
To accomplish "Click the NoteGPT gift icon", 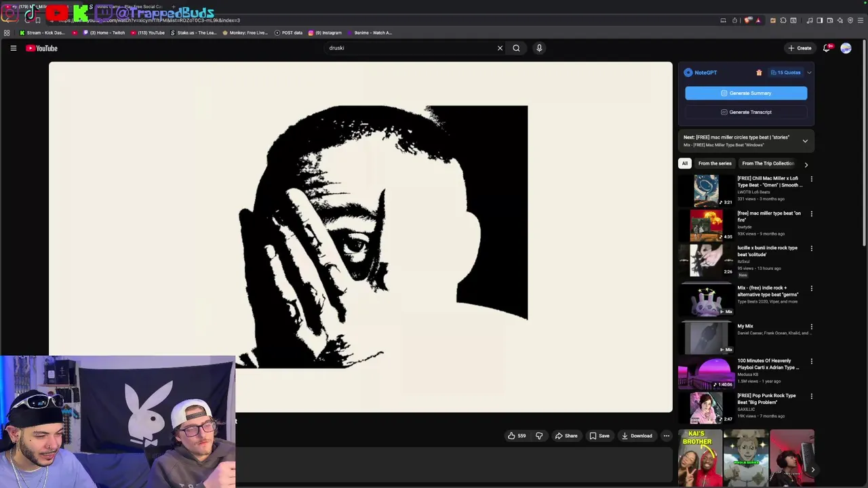I will coord(759,73).
